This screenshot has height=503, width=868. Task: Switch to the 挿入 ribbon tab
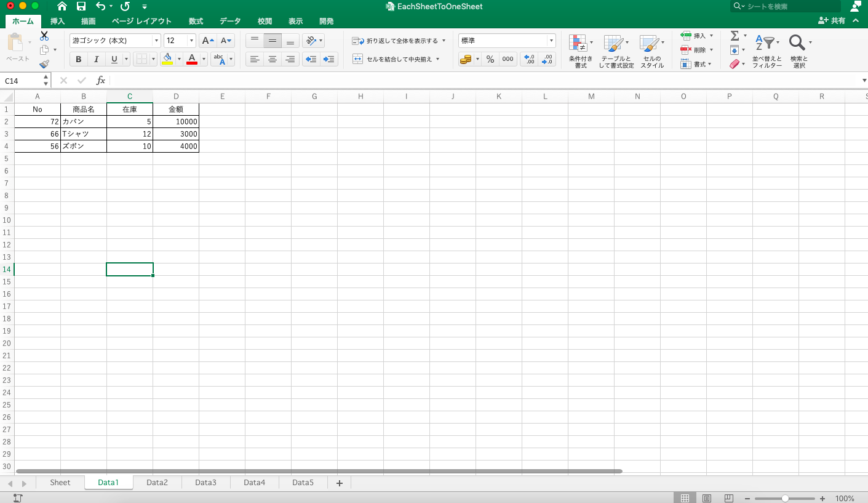pos(57,21)
